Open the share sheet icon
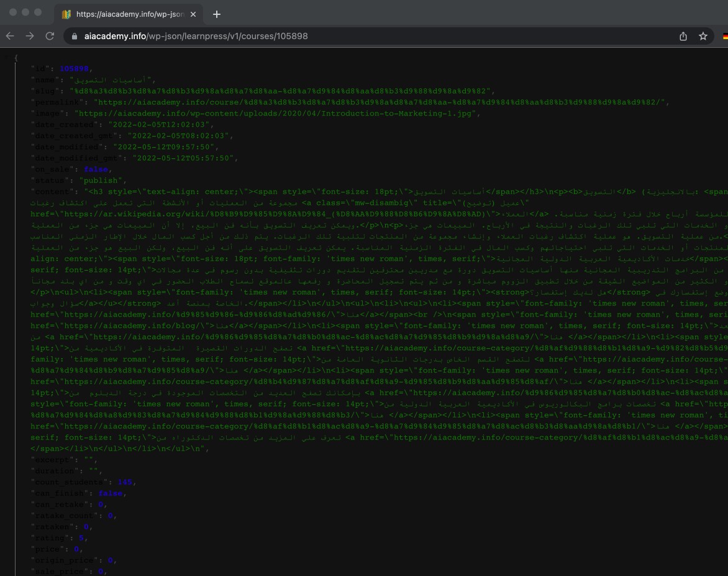This screenshot has height=576, width=728. pyautogui.click(x=683, y=37)
